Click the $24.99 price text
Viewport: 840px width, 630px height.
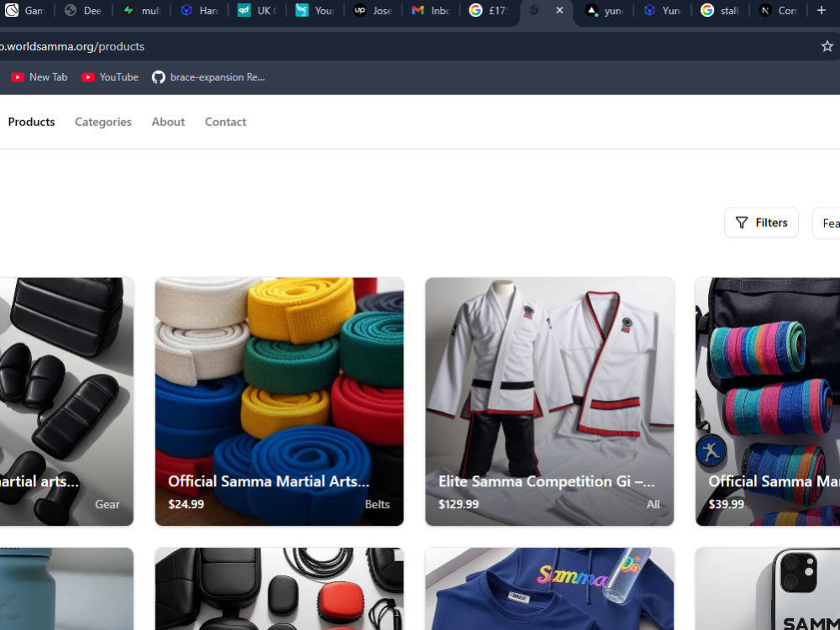[186, 505]
